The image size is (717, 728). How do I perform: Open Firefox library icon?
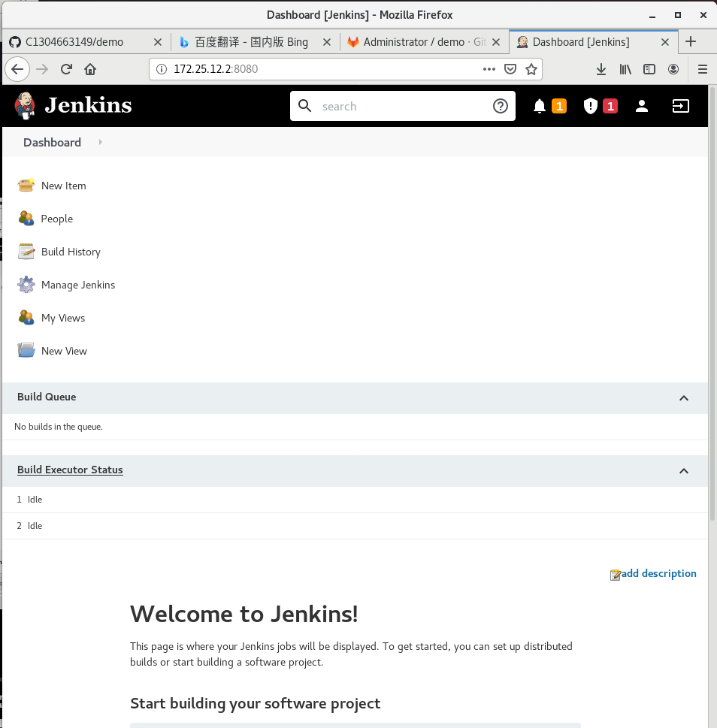tap(625, 69)
